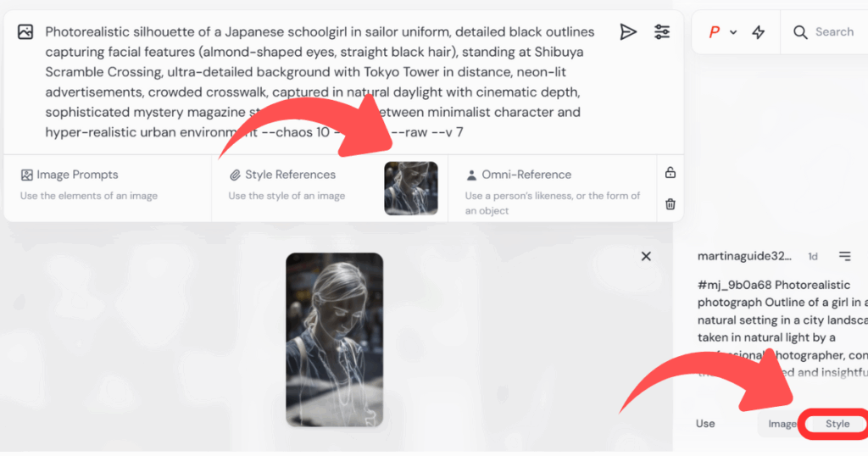The image size is (868, 456).
Task: Click the send prompt paper-plane icon
Action: point(628,32)
